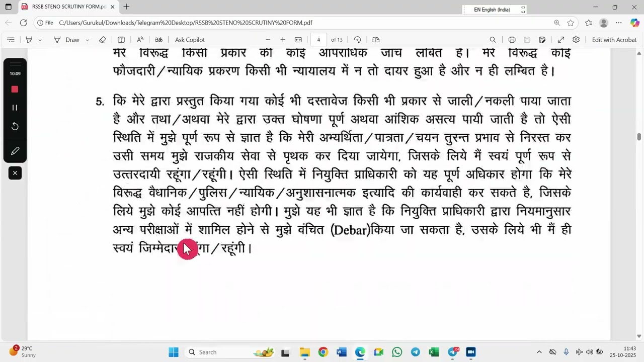
Task: Click the address bar zoom icon
Action: (557, 23)
